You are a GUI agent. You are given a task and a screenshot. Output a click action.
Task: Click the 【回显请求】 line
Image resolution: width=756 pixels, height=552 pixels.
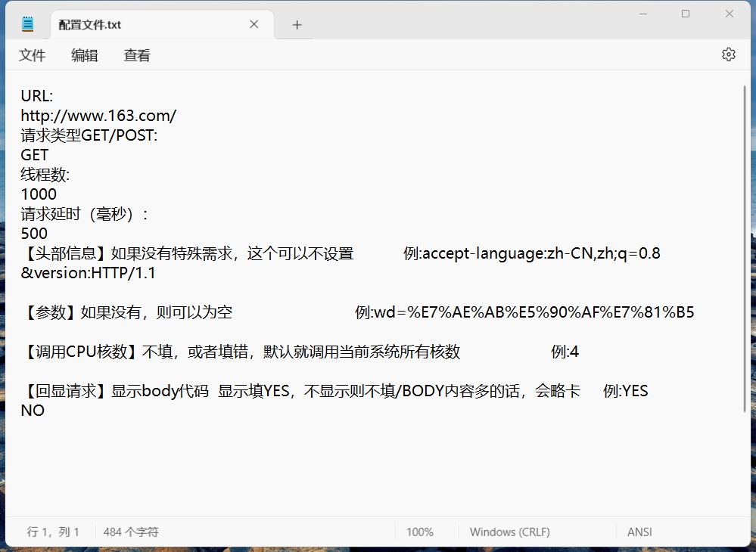tap(334, 391)
